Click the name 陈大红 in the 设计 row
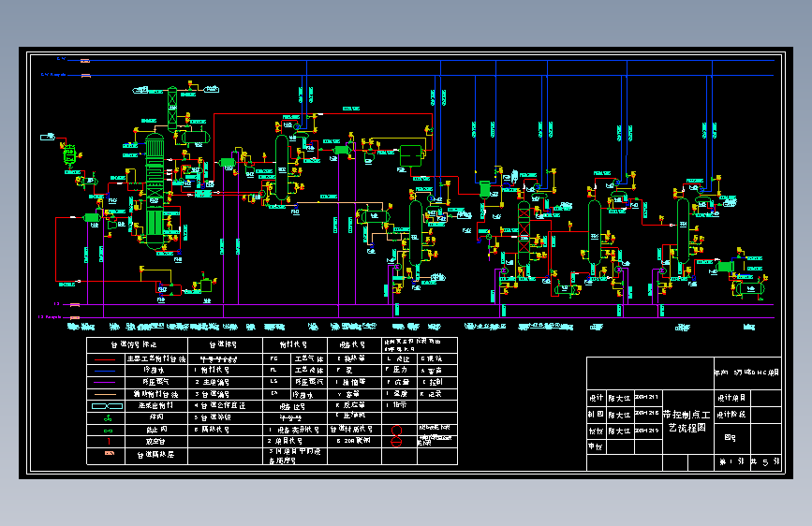This screenshot has height=526, width=812. 619,398
